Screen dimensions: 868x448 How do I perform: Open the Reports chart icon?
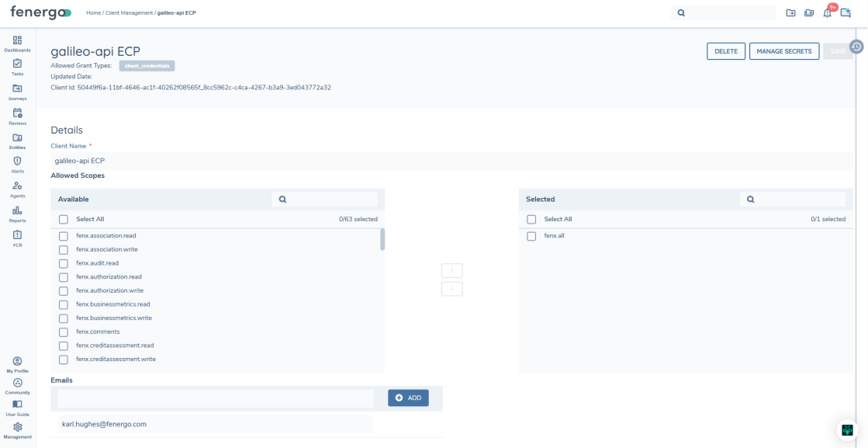(17, 210)
